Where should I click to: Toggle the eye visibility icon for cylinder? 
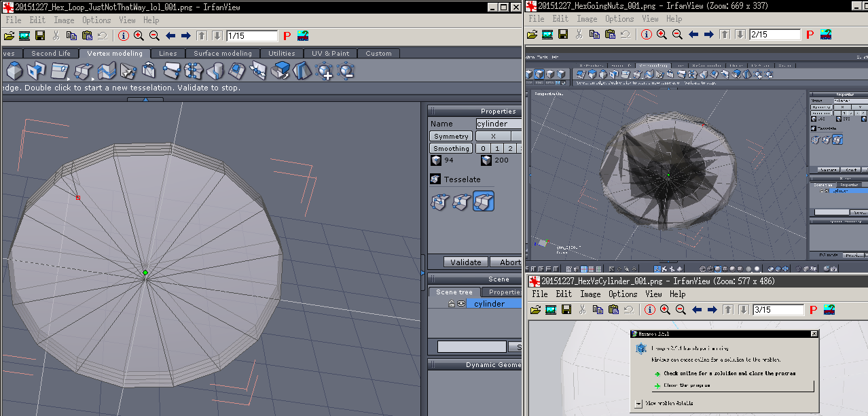(x=461, y=304)
